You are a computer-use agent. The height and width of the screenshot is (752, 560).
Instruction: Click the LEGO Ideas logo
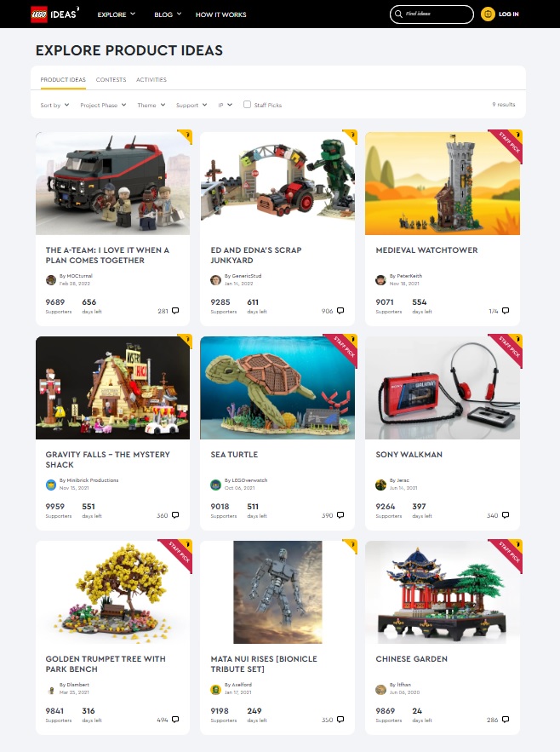point(54,14)
